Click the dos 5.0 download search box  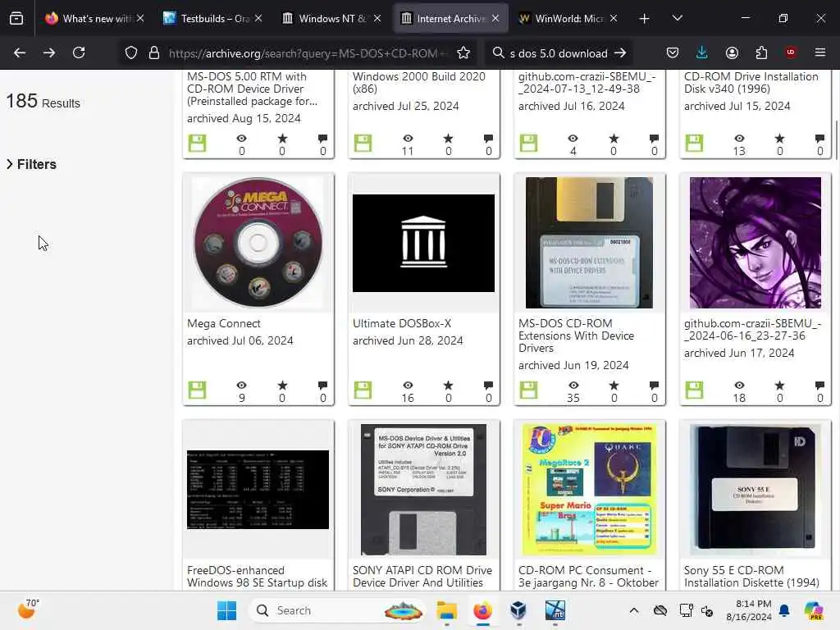point(558,53)
